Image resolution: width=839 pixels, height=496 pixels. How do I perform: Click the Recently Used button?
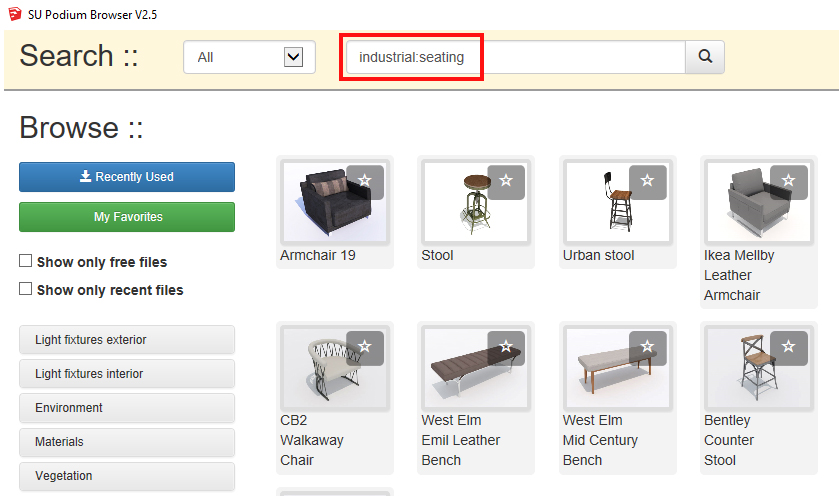tap(127, 177)
